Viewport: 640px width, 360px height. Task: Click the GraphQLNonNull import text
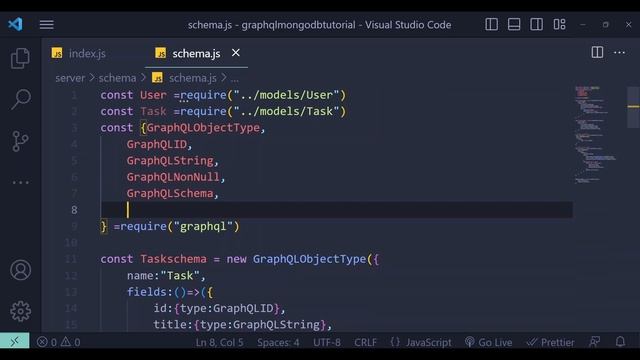(173, 177)
